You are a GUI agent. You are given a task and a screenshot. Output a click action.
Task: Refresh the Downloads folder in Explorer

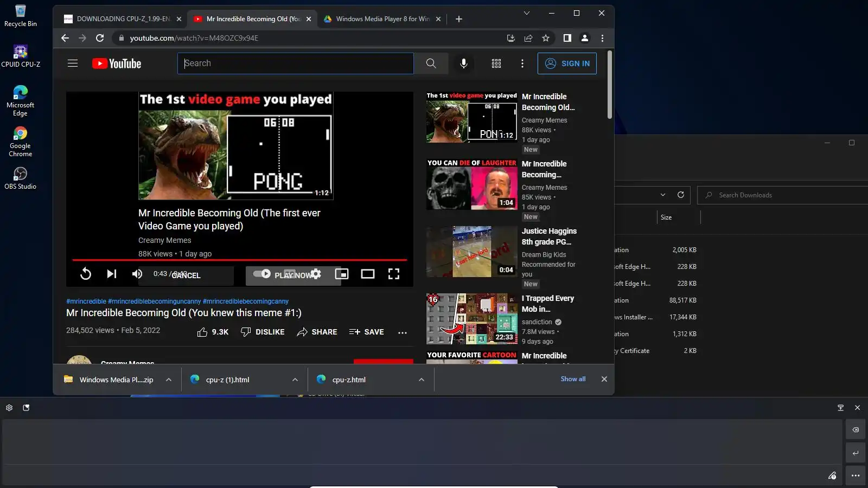pyautogui.click(x=681, y=195)
